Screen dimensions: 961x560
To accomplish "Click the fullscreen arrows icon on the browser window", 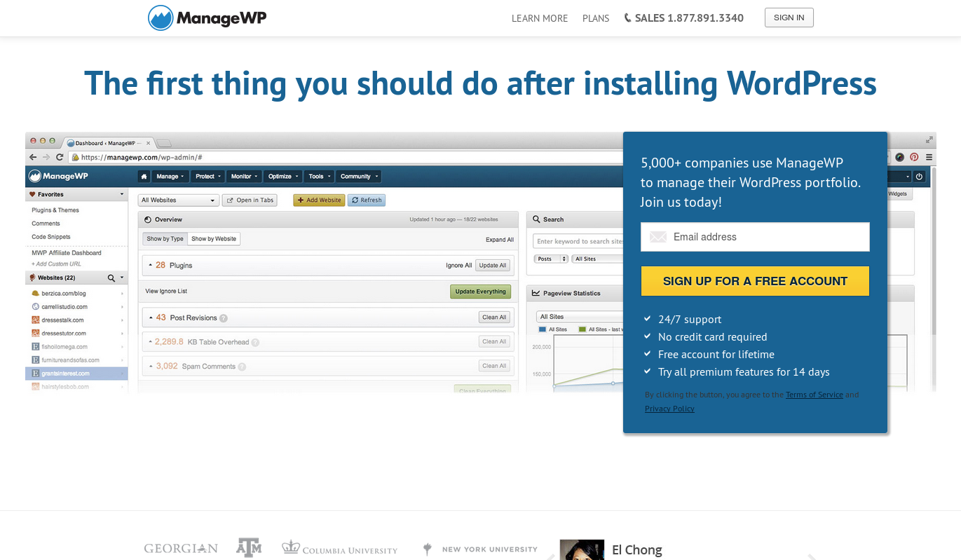I will tap(929, 139).
